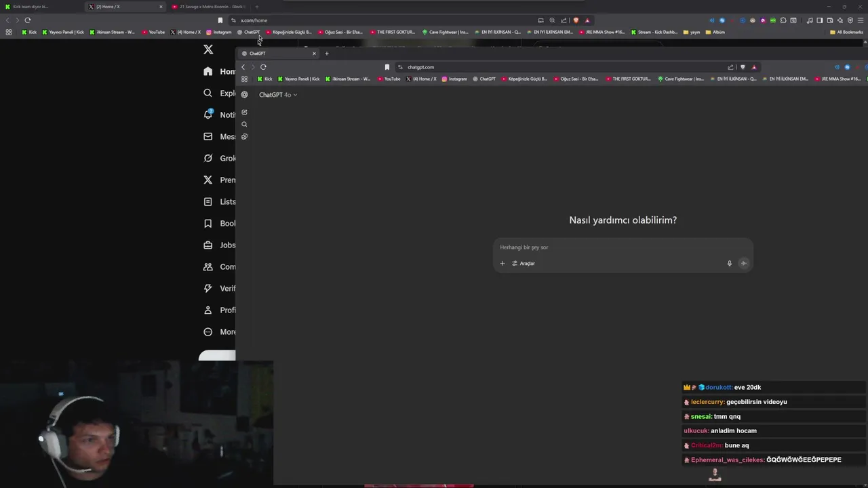This screenshot has height=488, width=868.
Task: Open Lists in X sidebar
Action: [x=219, y=201]
